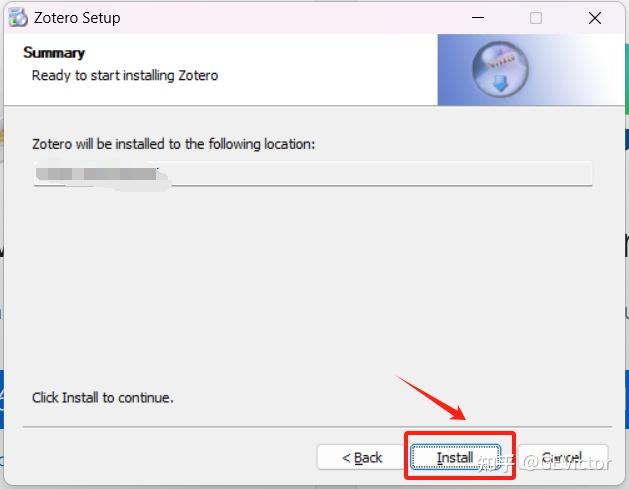
Task: Click the round installer disc graphic in header
Action: [500, 69]
